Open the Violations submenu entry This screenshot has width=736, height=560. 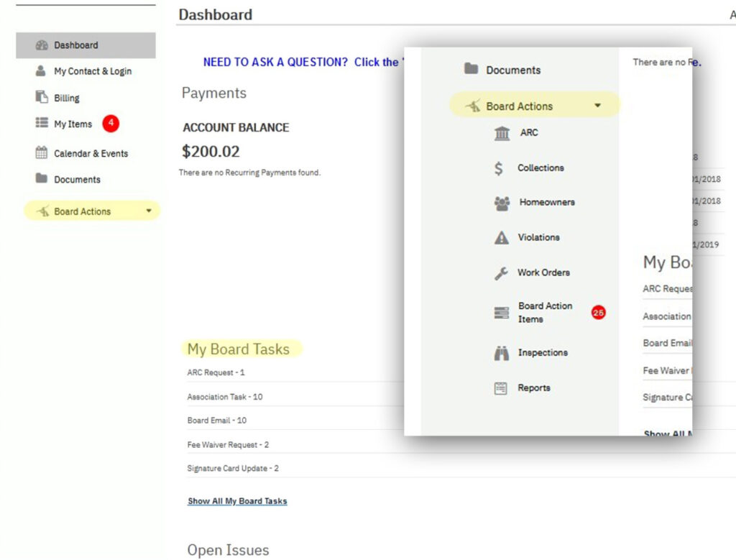tap(539, 237)
